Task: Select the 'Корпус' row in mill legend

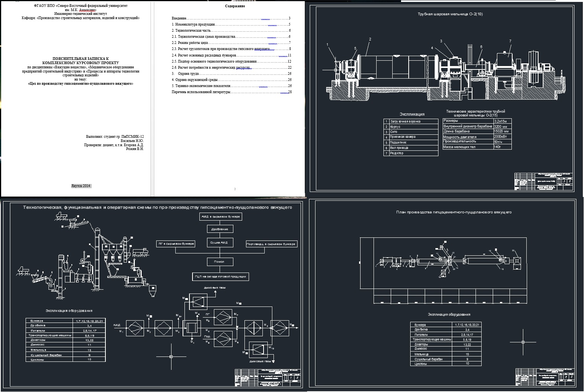Action: pyautogui.click(x=411, y=126)
